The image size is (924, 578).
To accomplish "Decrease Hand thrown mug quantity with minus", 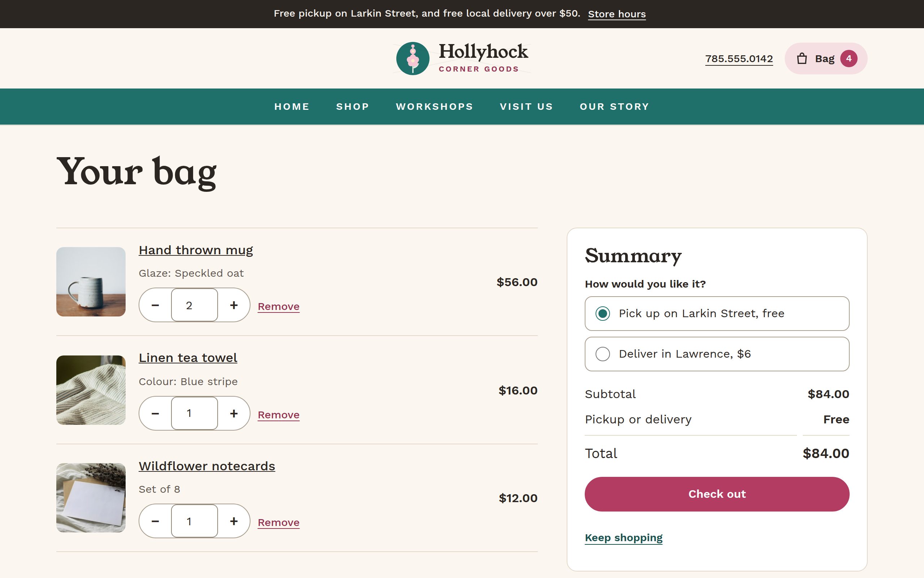I will 155,305.
